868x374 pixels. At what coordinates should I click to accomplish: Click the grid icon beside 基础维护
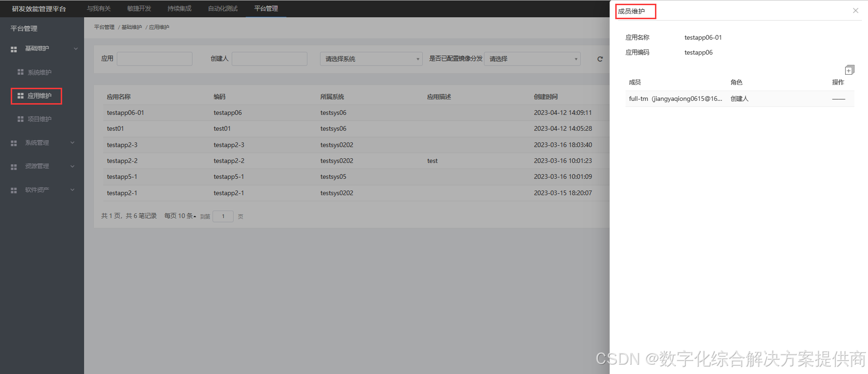tap(14, 49)
